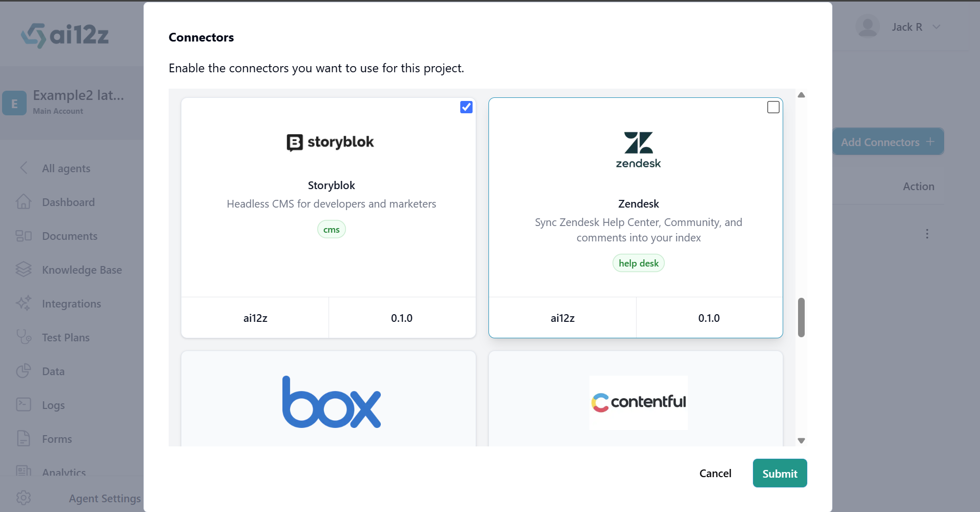The image size is (980, 512).
Task: Click the Documents icon in sidebar
Action: (24, 236)
